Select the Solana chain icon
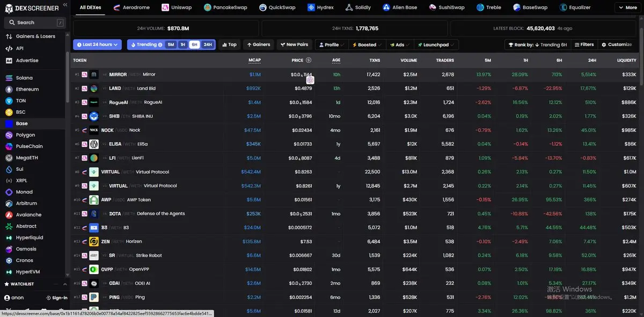644x317 pixels. click(x=9, y=78)
